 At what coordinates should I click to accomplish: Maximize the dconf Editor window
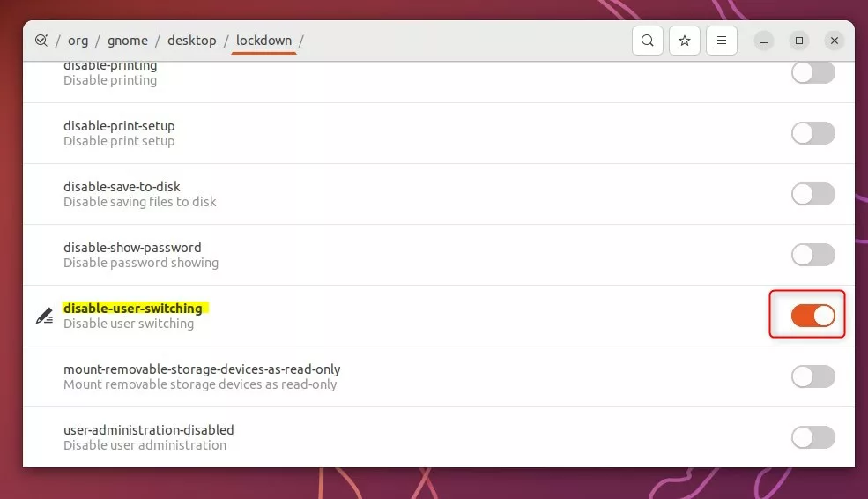coord(798,41)
